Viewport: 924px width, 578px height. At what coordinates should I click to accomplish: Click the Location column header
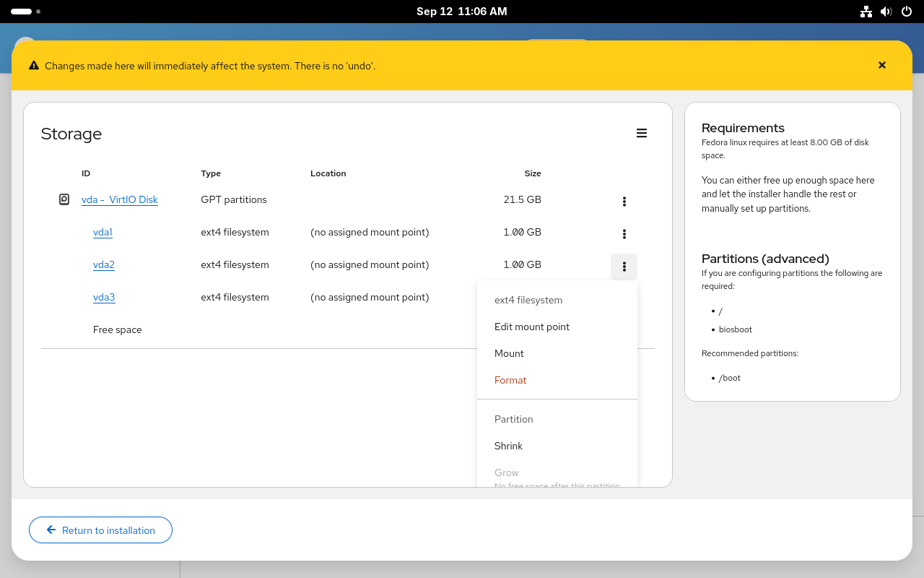(x=328, y=173)
